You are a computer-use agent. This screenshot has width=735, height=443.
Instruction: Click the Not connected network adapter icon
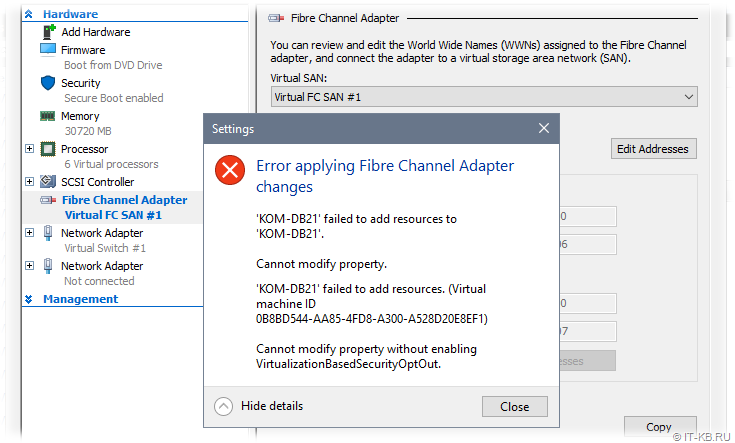pyautogui.click(x=48, y=265)
